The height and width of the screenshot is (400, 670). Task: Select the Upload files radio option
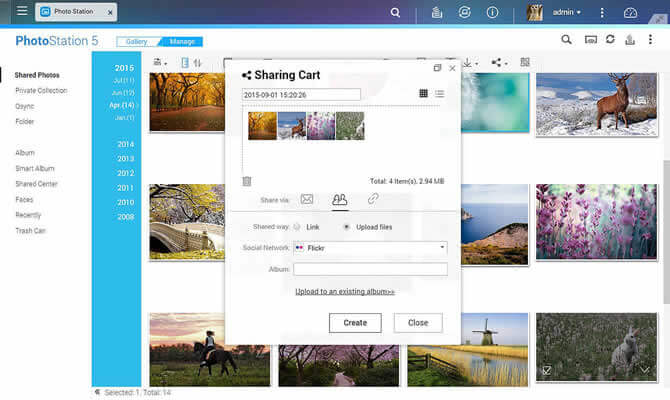(x=346, y=227)
